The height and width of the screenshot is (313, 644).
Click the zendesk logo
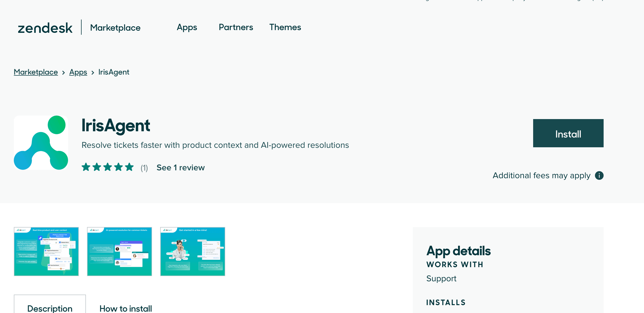[45, 27]
